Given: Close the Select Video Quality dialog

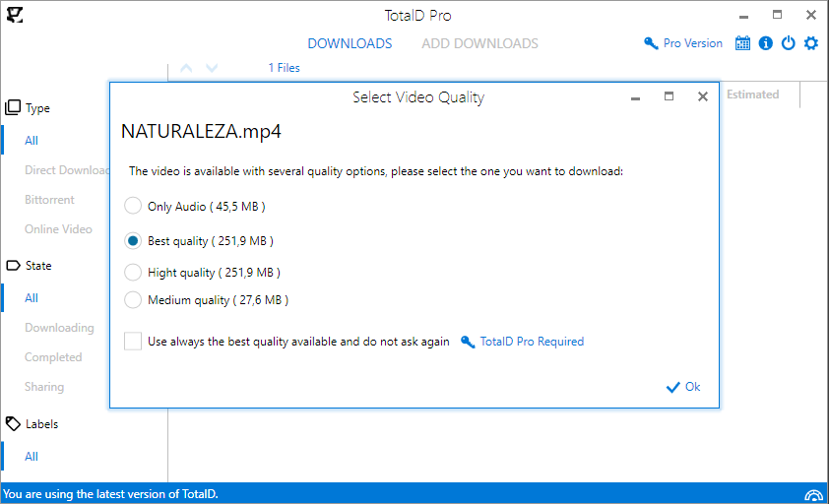Looking at the screenshot, I should pyautogui.click(x=703, y=96).
